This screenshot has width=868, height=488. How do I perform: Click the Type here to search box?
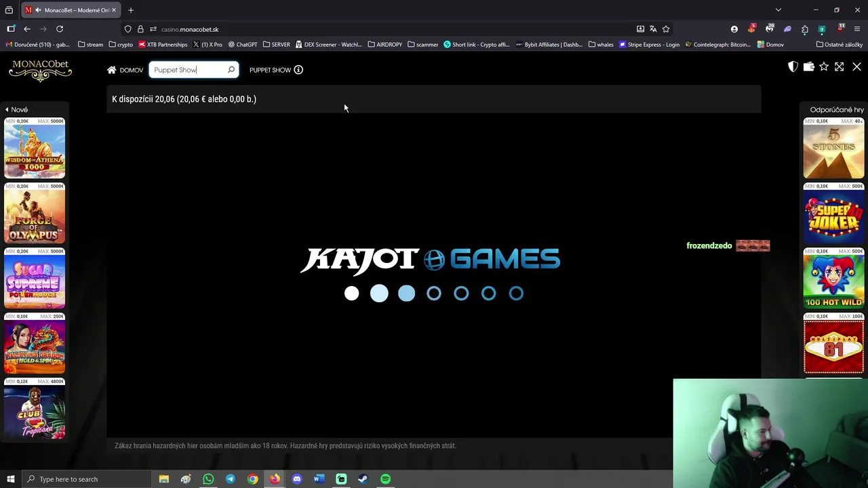point(86,479)
